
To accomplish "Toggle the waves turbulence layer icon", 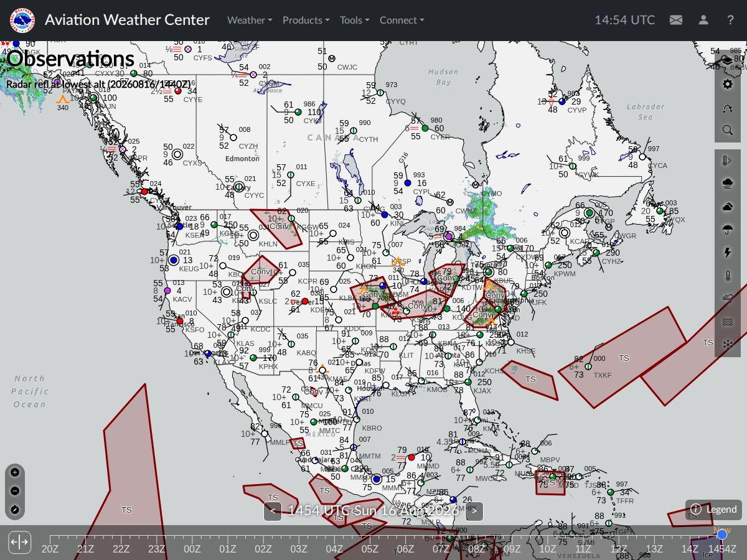I will pos(728,322).
